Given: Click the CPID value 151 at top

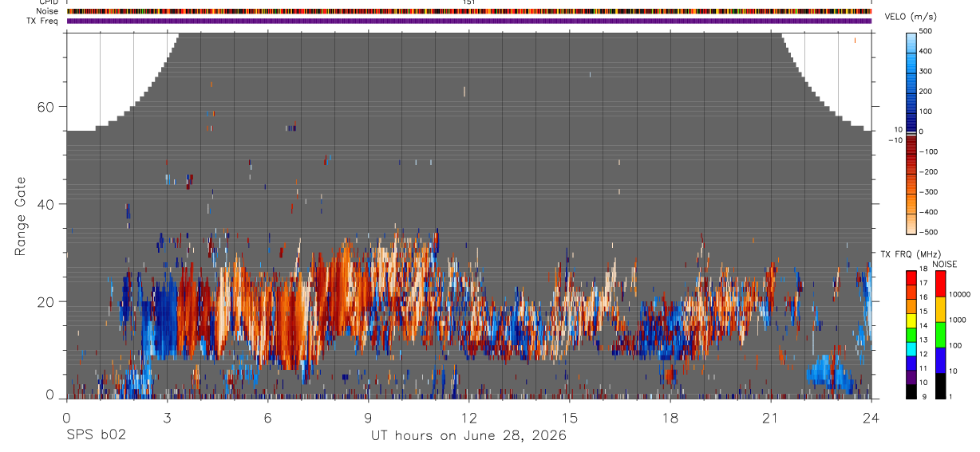Looking at the screenshot, I should (x=469, y=2).
